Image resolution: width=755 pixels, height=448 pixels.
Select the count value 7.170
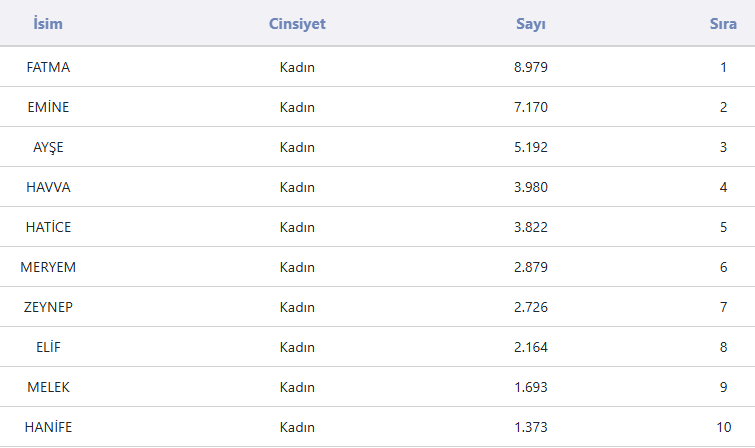[x=530, y=107]
